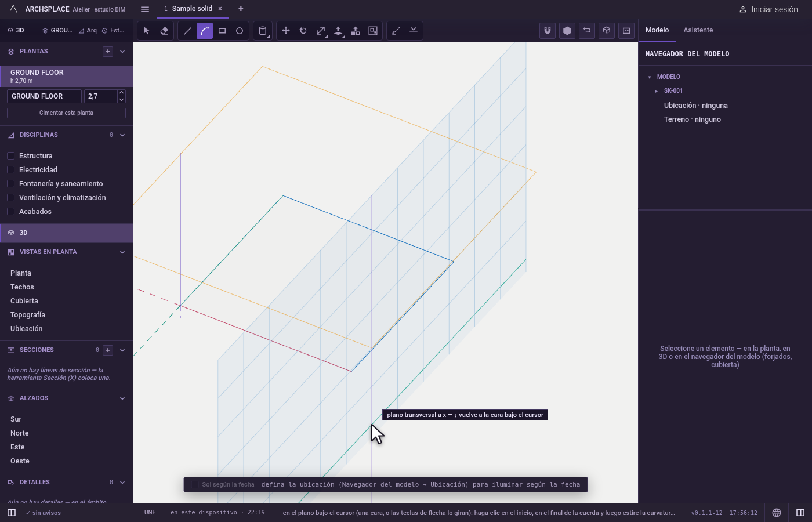Select the Scale tool
Viewport: 812px width, 522px height.
click(x=321, y=31)
